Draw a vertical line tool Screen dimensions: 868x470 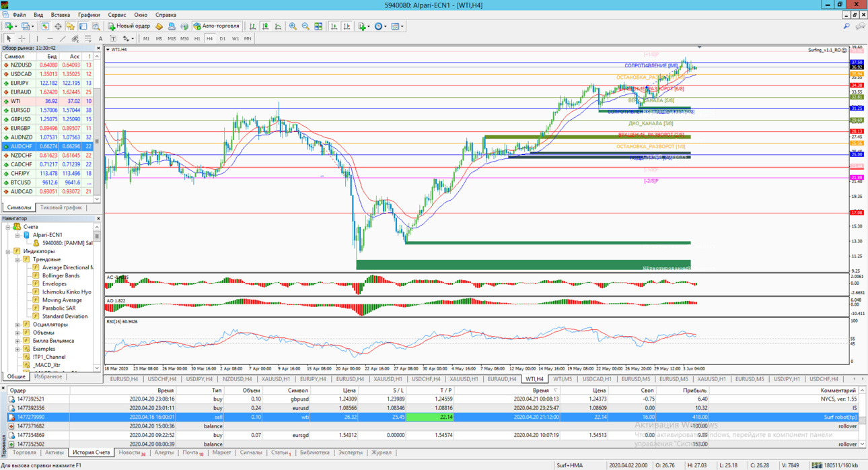click(x=37, y=38)
